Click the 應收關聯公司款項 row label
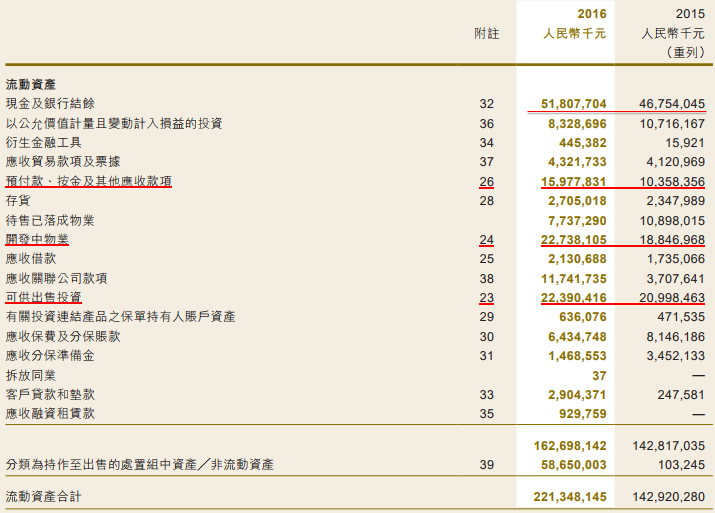 click(56, 278)
